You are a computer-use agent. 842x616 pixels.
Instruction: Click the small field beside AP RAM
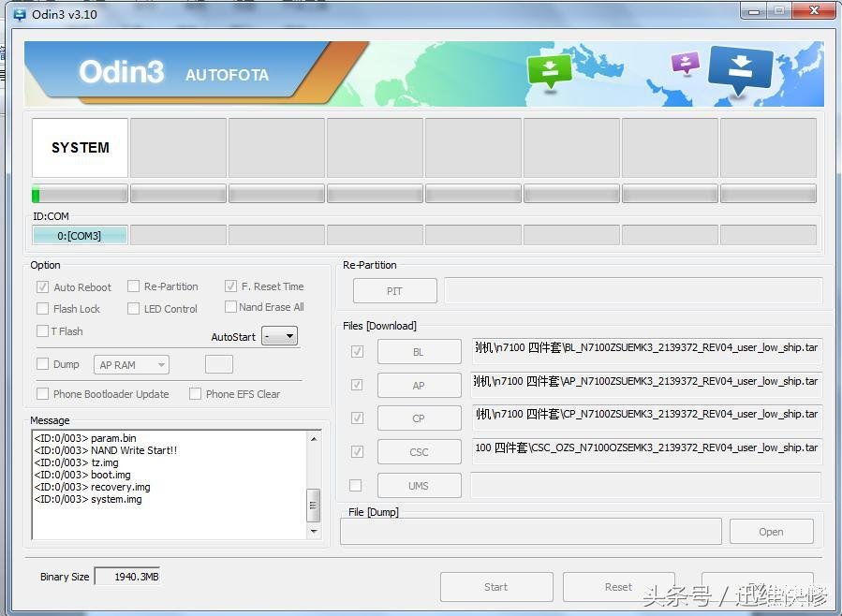(219, 364)
